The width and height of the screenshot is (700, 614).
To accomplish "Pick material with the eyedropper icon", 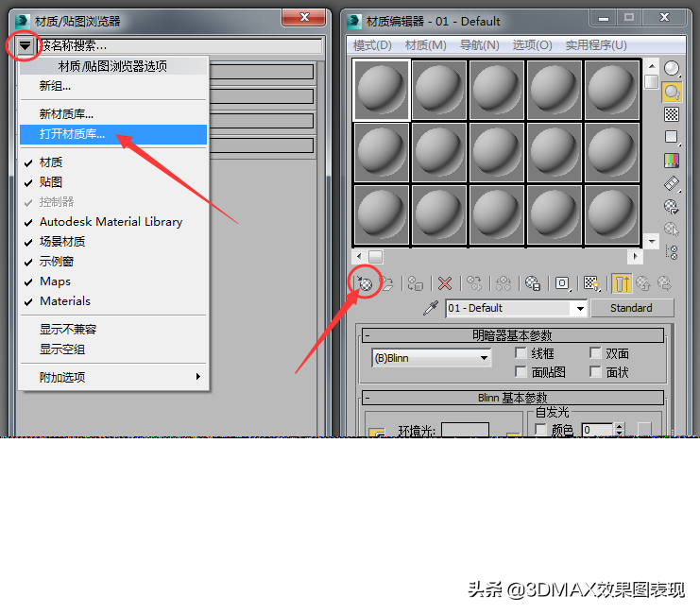I will (x=431, y=308).
